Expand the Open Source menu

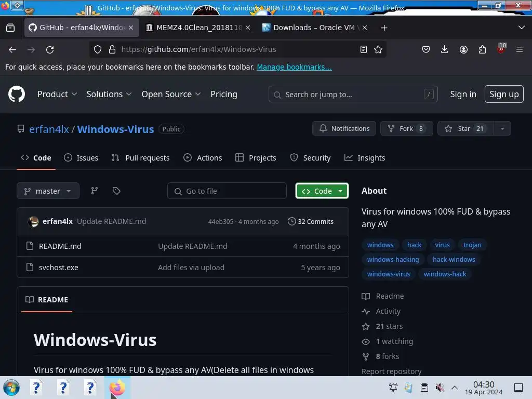pos(171,94)
